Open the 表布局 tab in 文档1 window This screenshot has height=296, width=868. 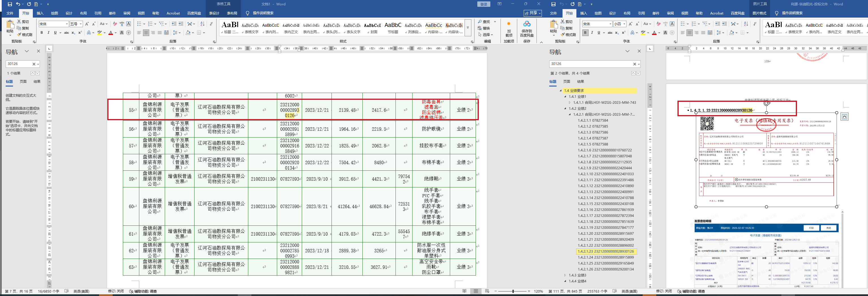(232, 13)
